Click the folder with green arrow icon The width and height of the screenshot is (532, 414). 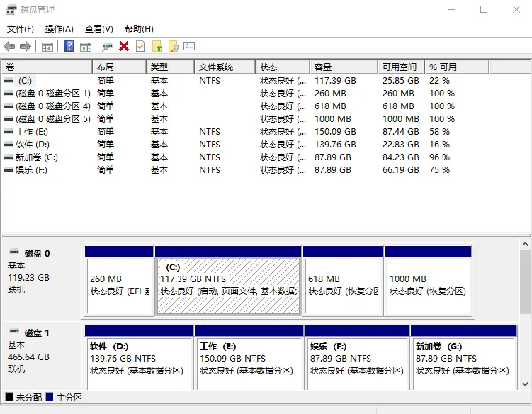point(157,46)
